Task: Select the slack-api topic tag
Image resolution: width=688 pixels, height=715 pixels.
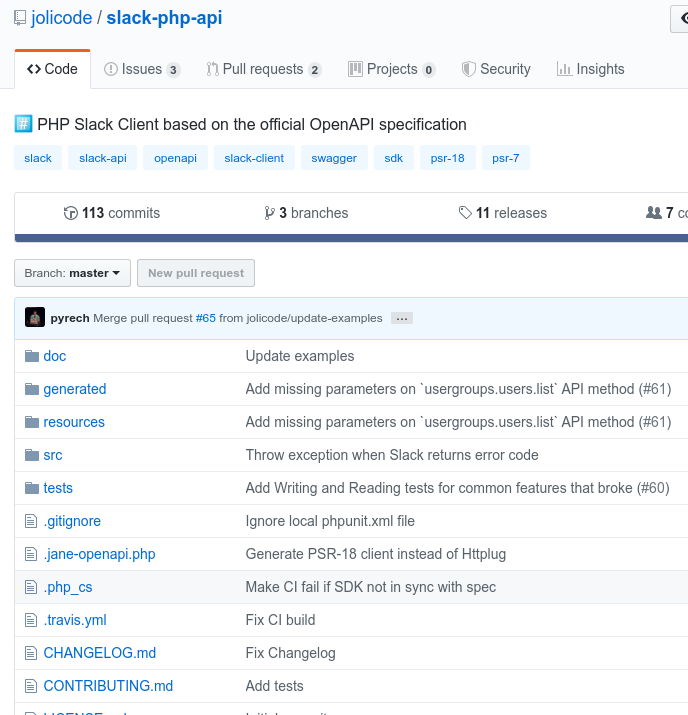Action: 103,158
